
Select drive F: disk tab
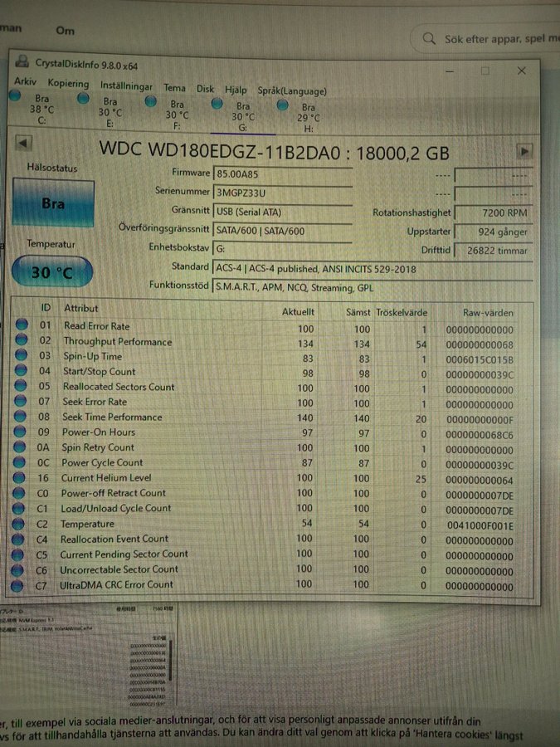(170, 114)
